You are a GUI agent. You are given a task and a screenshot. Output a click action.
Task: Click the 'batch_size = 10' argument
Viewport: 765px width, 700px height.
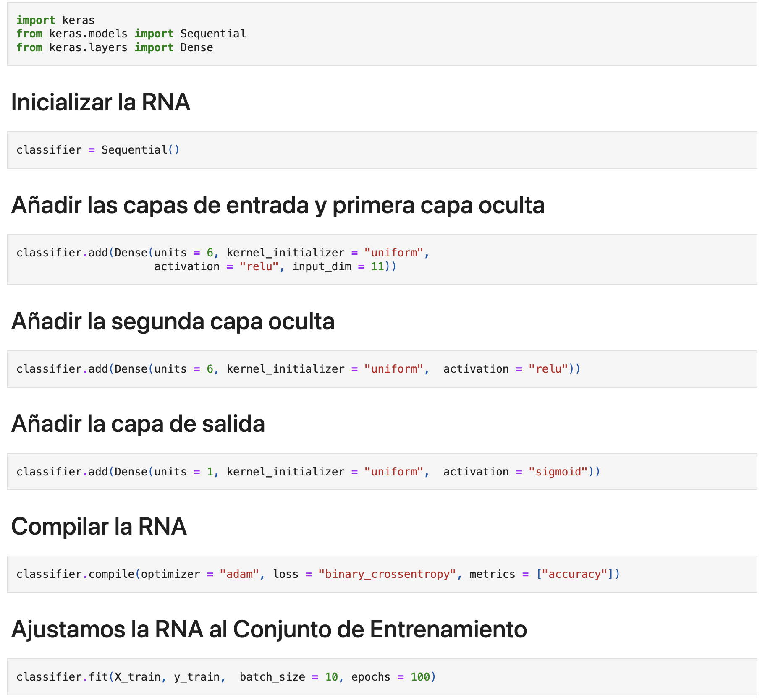coord(289,677)
